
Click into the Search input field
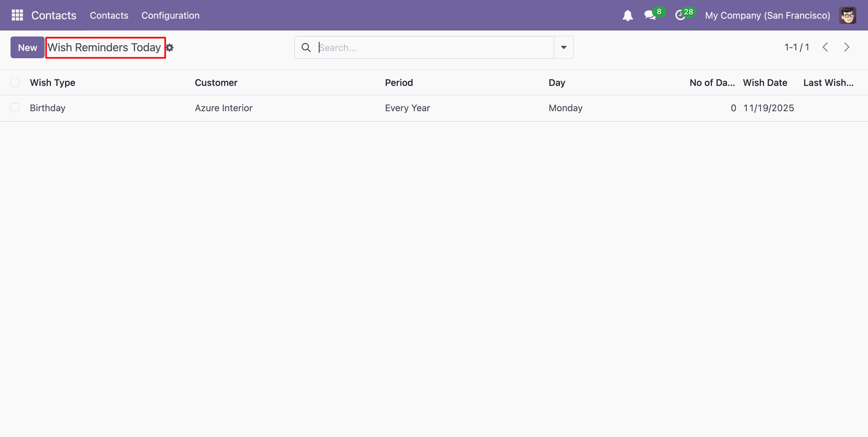pyautogui.click(x=434, y=47)
